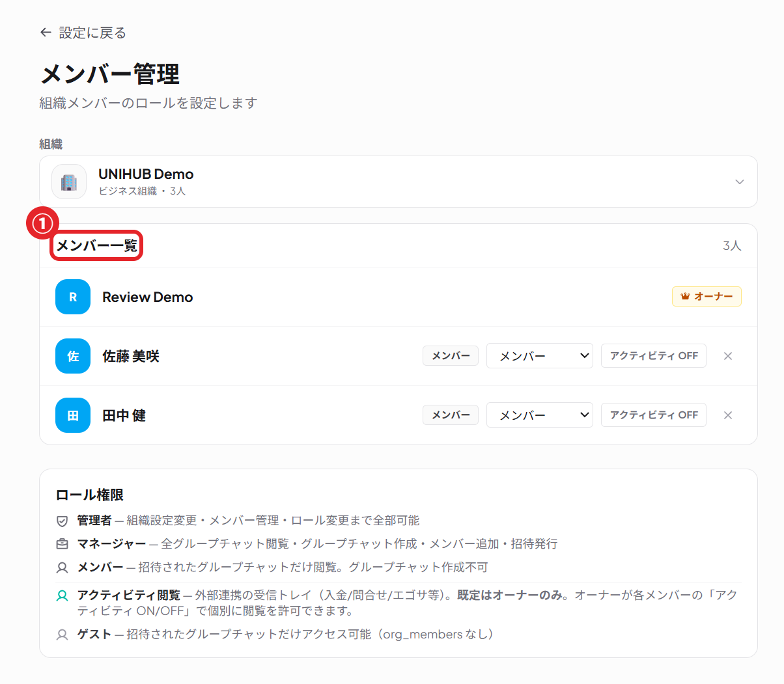Click the person icon next to ゲスト
The height and width of the screenshot is (684, 784).
[62, 635]
